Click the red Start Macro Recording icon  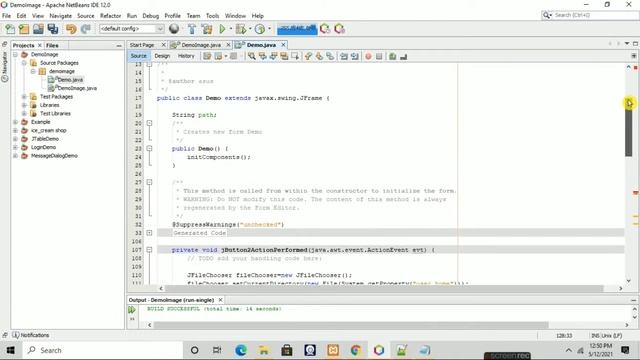tap(368, 56)
